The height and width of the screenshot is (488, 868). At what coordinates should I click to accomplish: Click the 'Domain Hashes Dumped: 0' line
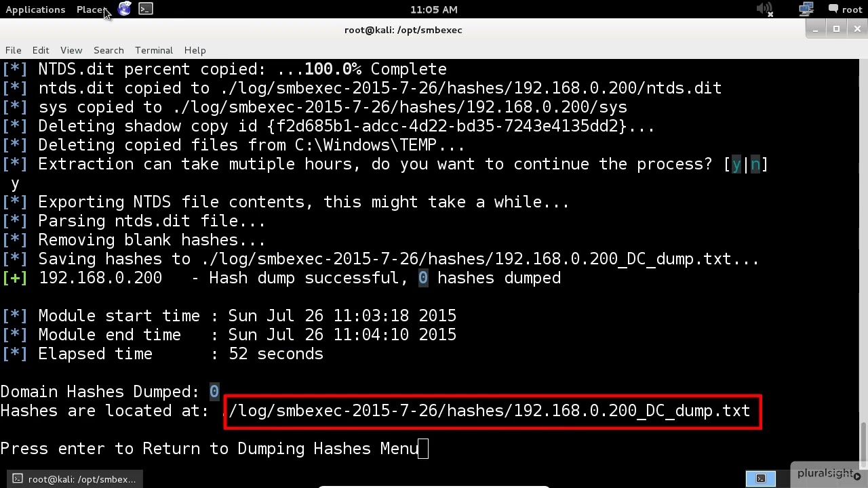(x=110, y=392)
